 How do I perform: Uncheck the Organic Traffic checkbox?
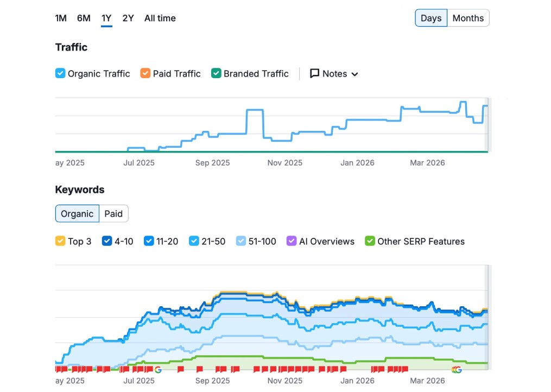pyautogui.click(x=60, y=74)
